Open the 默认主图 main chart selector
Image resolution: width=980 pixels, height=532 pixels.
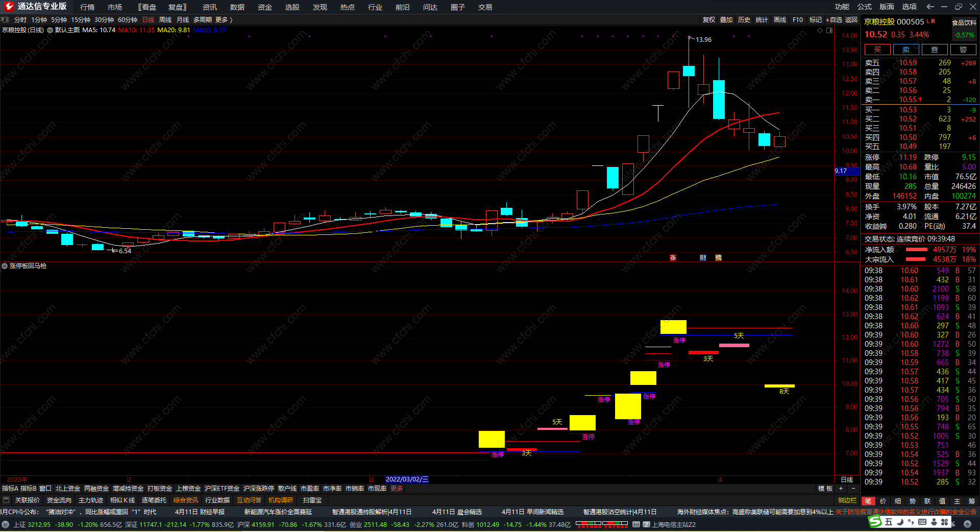click(x=67, y=30)
